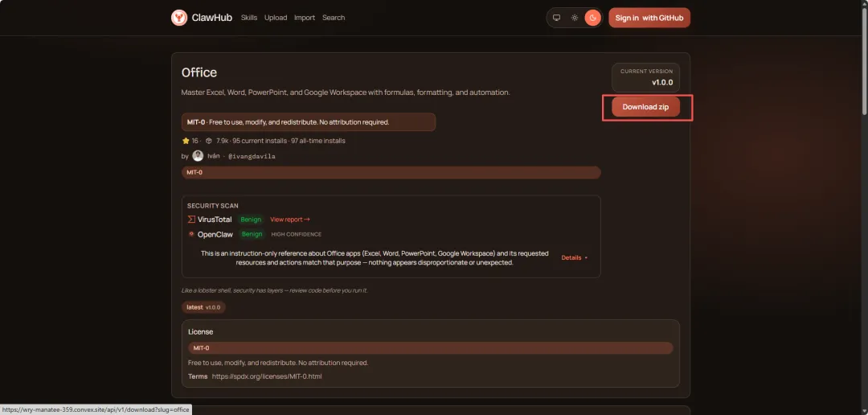Open the Upload nav item
Image resolution: width=868 pixels, height=415 pixels.
click(276, 18)
